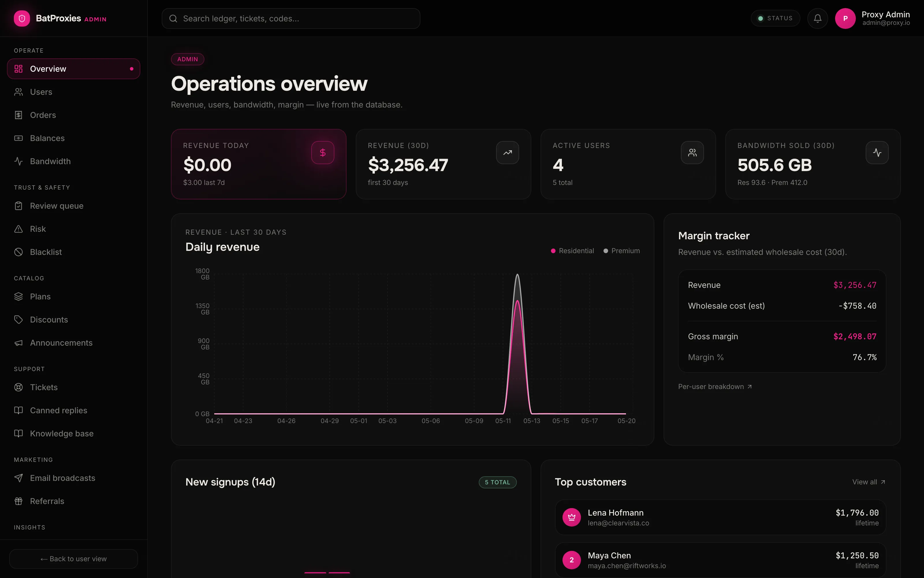The width and height of the screenshot is (924, 578).
Task: Click the Margin % value 76.7%
Action: coord(865,357)
